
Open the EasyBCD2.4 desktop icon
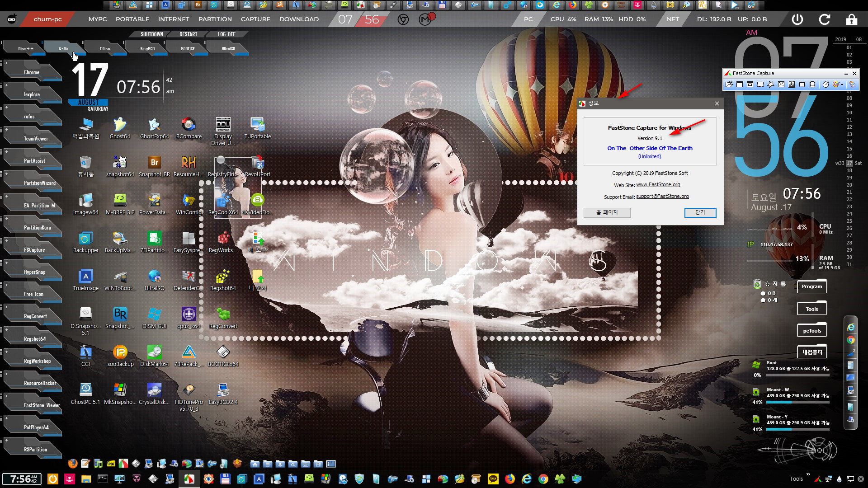[223, 394]
